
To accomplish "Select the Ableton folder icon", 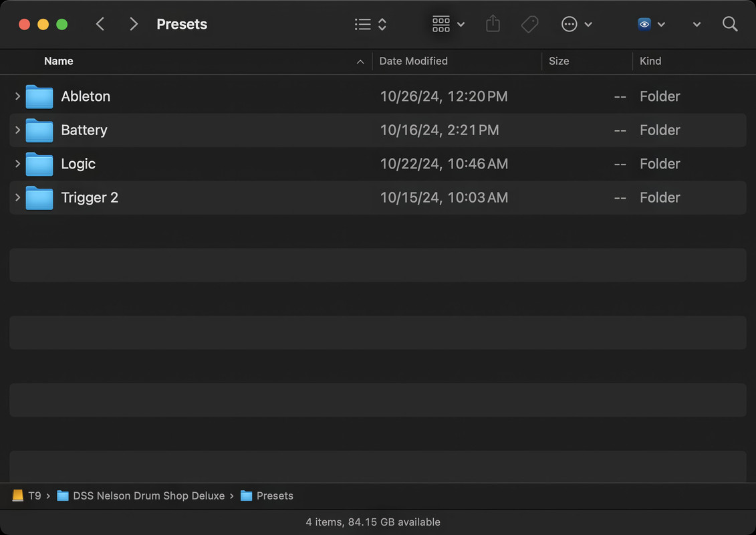I will (x=39, y=96).
